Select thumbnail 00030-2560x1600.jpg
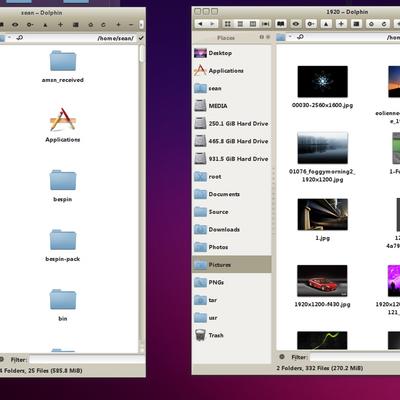 pyautogui.click(x=322, y=82)
